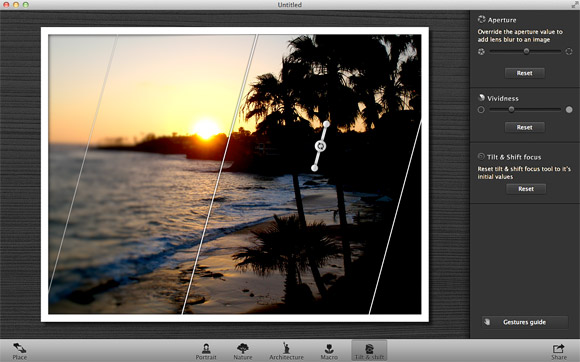Select the Portrait focus mode
Viewport: 580px width, 362px height.
pos(206,351)
